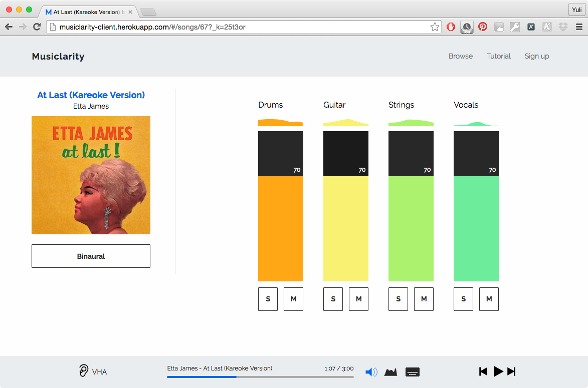This screenshot has width=588, height=388.
Task: Open At Last (Kareoke Version) title link
Action: click(91, 95)
